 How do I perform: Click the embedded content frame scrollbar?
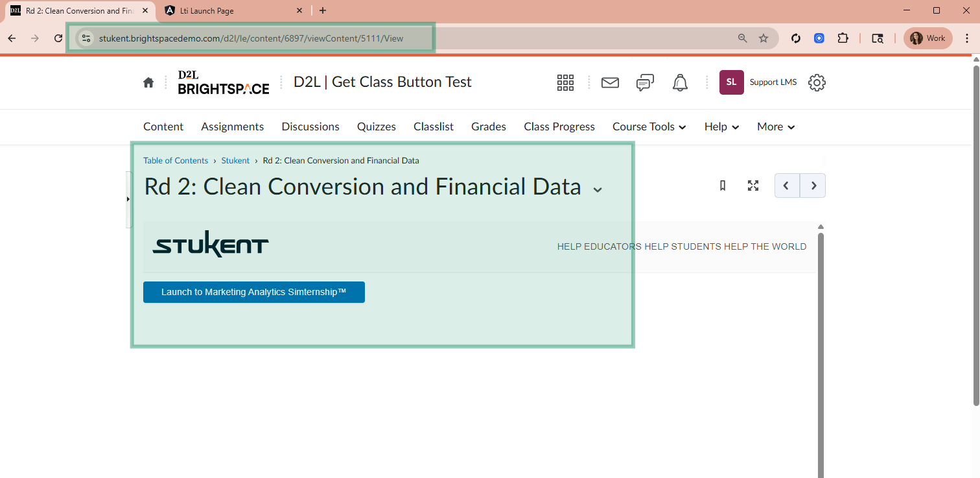(x=821, y=355)
